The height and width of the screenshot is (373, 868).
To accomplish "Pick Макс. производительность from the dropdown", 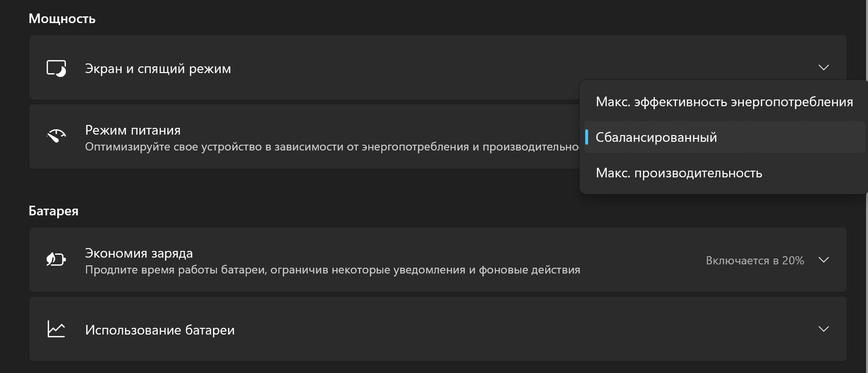I will coord(679,173).
